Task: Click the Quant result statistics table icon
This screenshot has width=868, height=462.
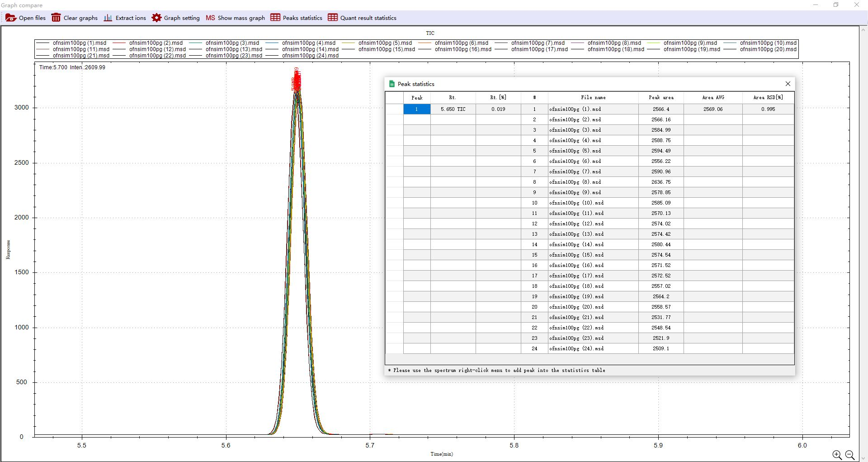Action: (x=333, y=18)
